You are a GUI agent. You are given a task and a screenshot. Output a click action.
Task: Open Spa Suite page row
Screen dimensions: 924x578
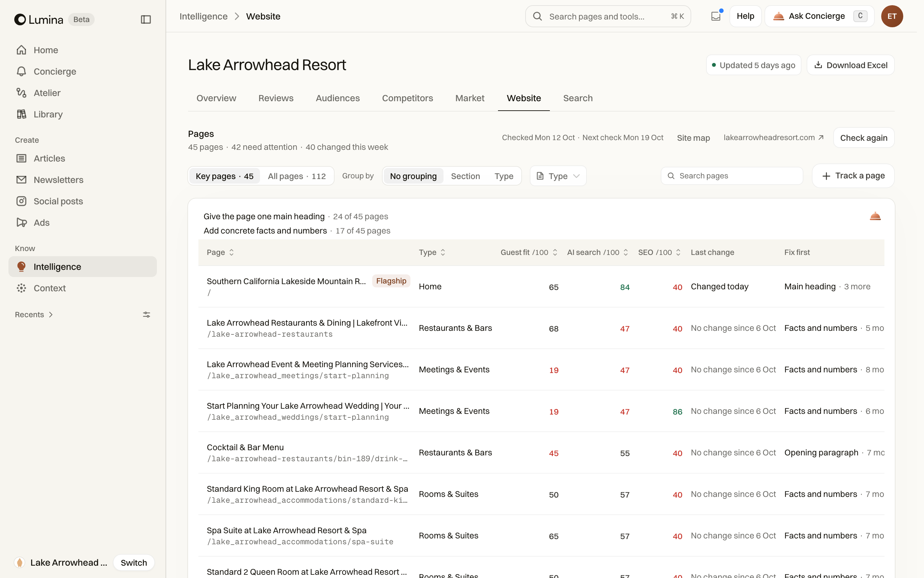541,536
